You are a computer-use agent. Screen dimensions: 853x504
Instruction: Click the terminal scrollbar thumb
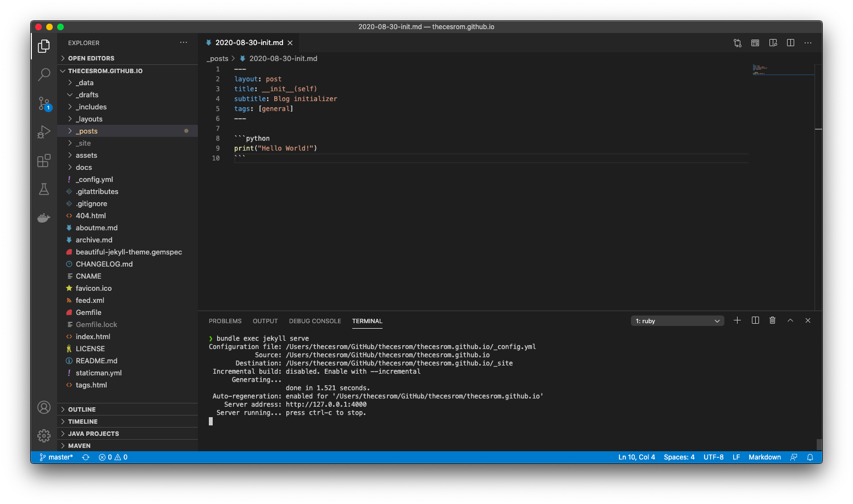[x=819, y=445]
